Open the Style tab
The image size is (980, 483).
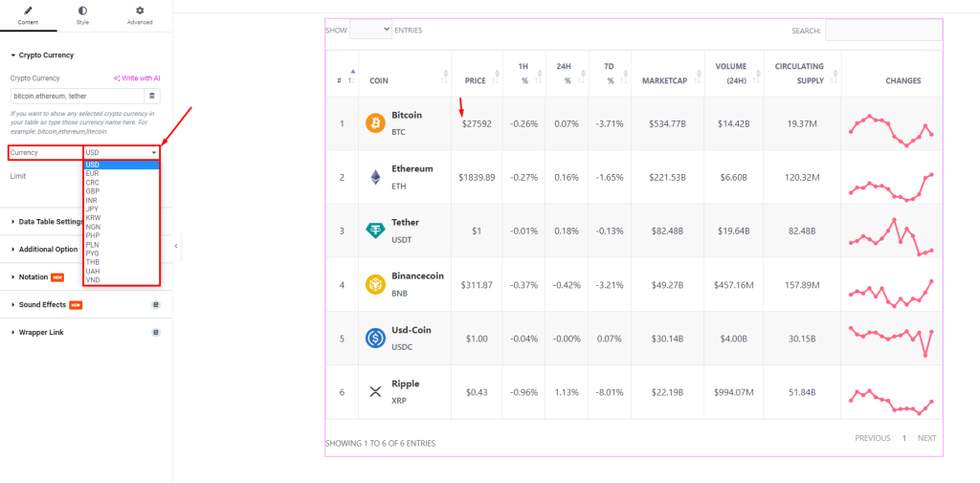point(82,15)
